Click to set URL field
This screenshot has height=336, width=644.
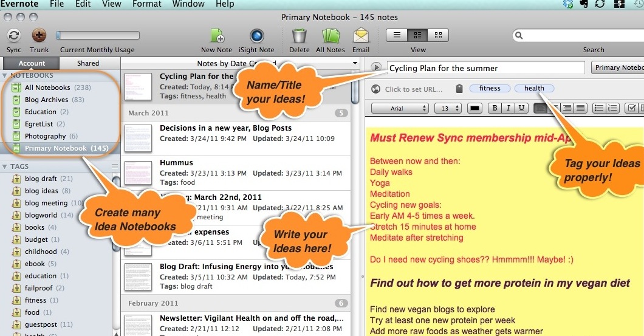point(414,89)
